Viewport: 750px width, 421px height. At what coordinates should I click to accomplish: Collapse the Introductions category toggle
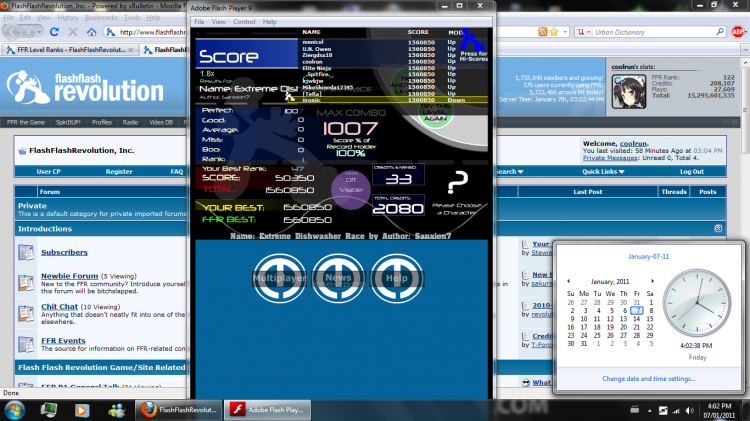(718, 229)
